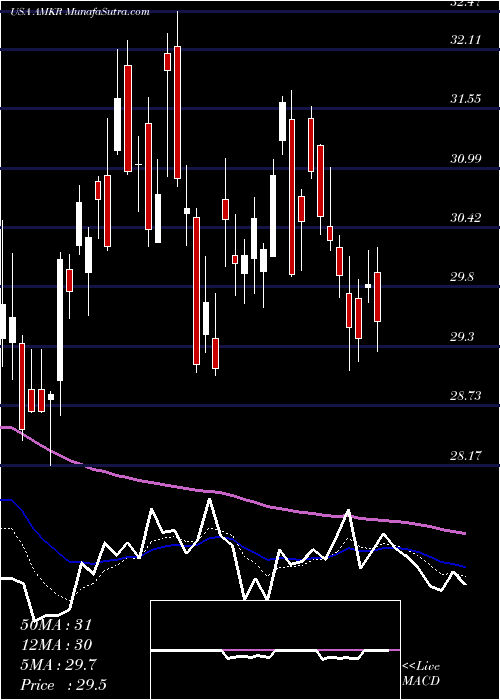This screenshot has height=700, width=500.
Task: Click the tallest red candle near 32.11
Action: tap(177, 112)
